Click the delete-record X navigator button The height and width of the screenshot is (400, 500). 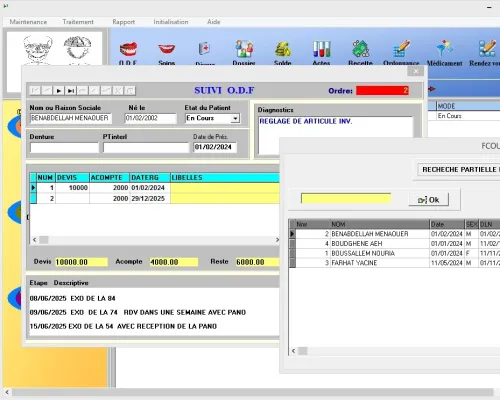click(x=118, y=90)
